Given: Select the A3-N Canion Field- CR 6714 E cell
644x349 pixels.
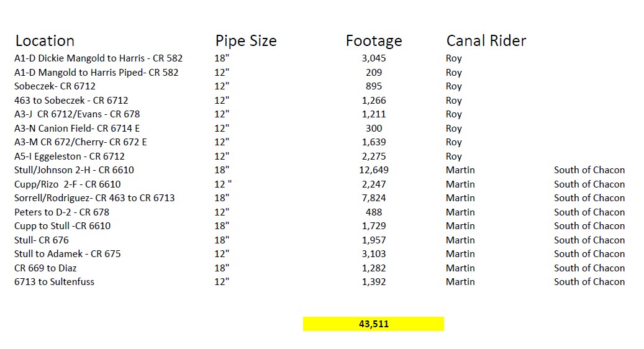Looking at the screenshot, I should 77,129.
